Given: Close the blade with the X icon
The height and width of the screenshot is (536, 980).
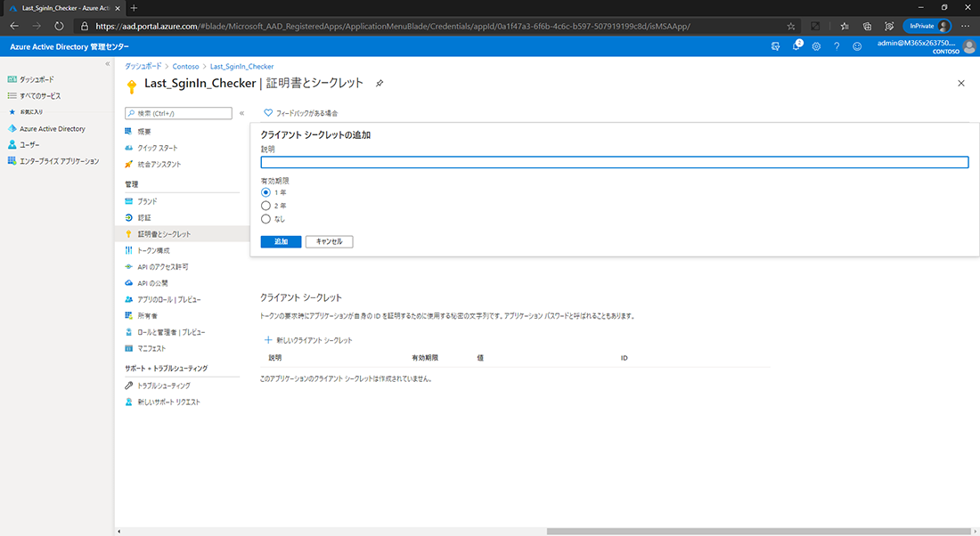Looking at the screenshot, I should [961, 83].
